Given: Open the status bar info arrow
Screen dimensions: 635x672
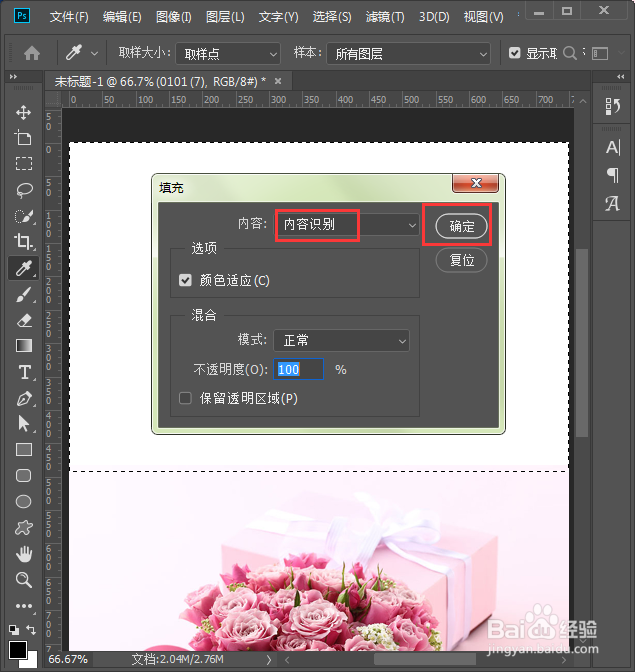Looking at the screenshot, I should [269, 660].
